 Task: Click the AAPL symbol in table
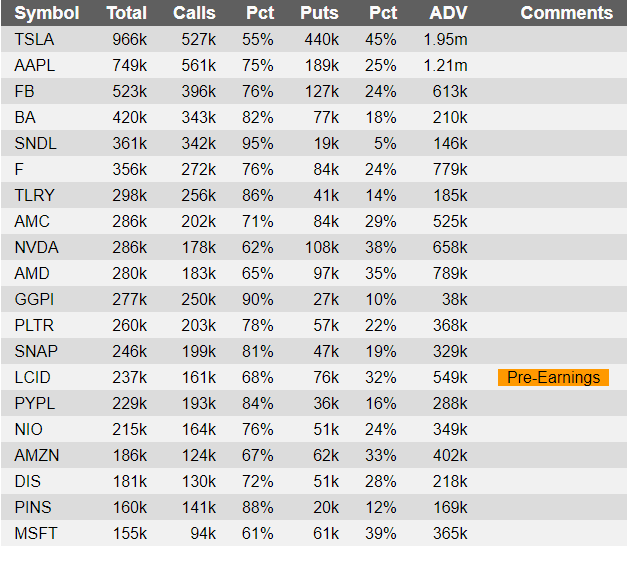(x=35, y=65)
